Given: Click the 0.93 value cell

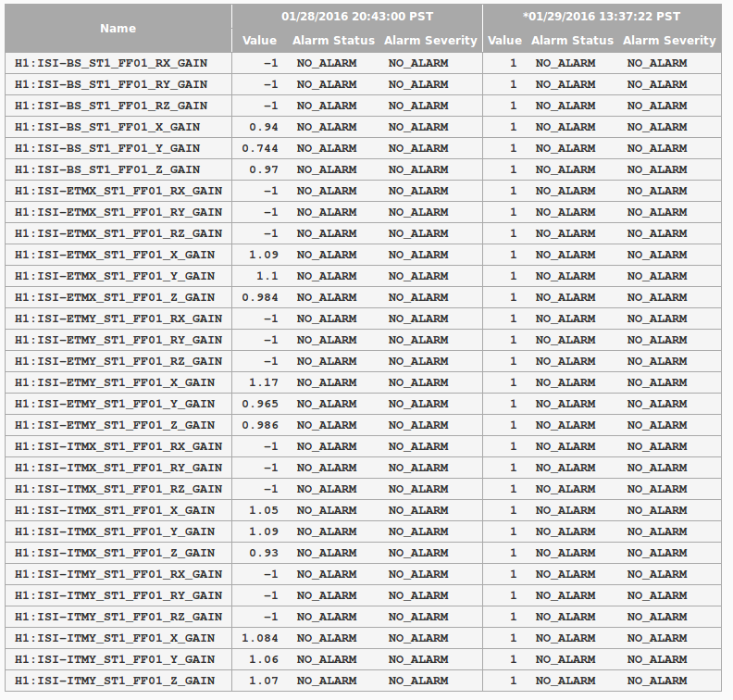Looking at the screenshot, I should point(264,553).
